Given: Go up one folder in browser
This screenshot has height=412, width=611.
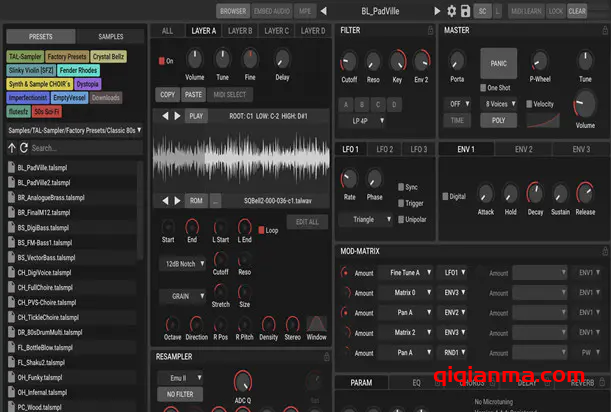Looking at the screenshot, I should point(11,148).
